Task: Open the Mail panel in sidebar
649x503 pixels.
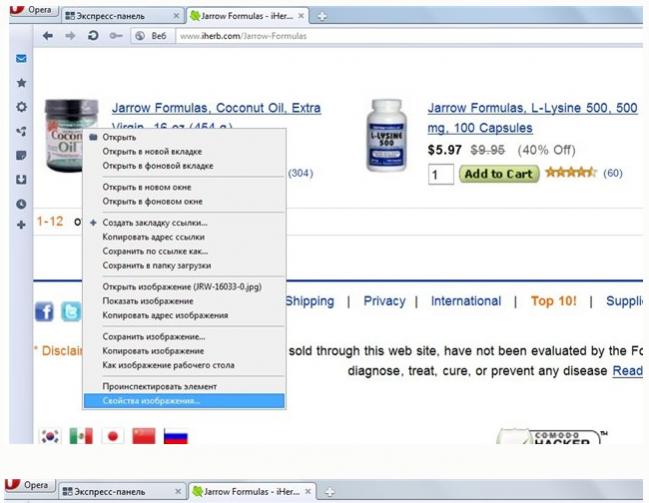Action: pyautogui.click(x=21, y=59)
